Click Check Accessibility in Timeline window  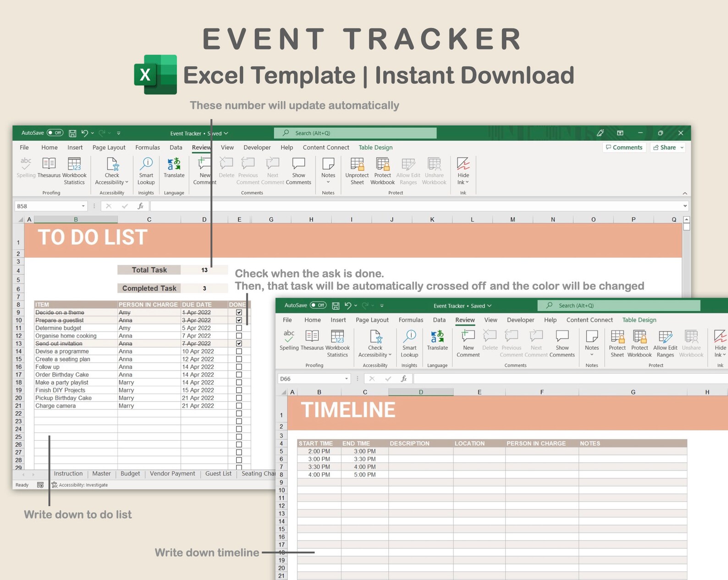pyautogui.click(x=375, y=344)
